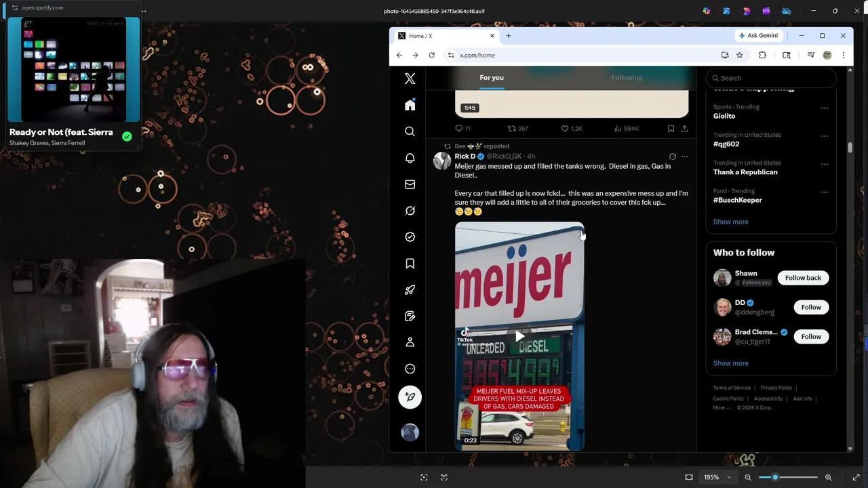868x488 pixels.
Task: Open more options for Thank a Republican
Action: point(825,164)
